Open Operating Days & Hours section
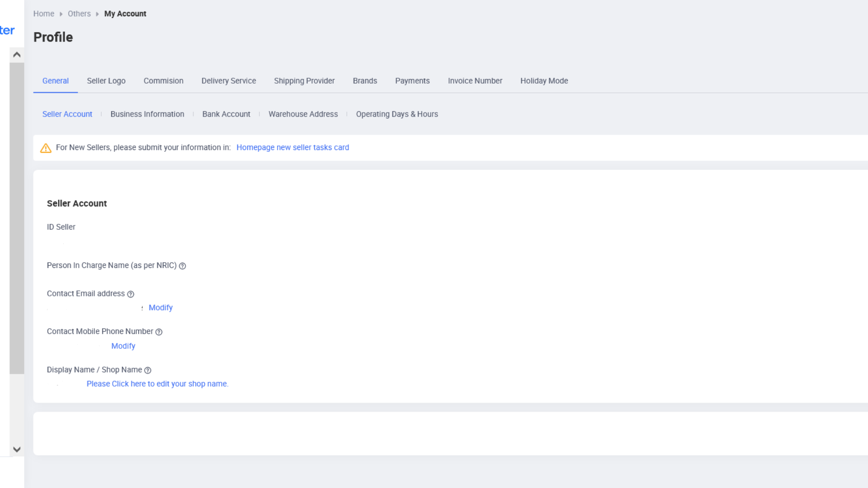Viewport: 868px width, 488px height. click(396, 114)
